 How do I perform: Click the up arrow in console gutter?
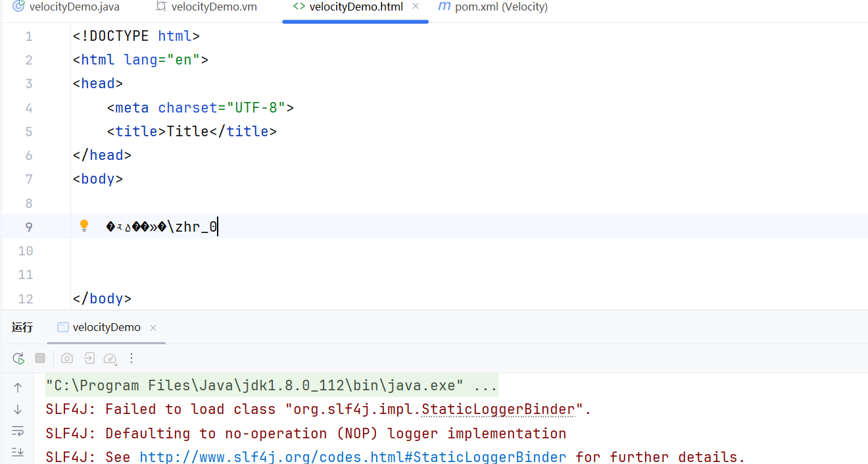(18, 388)
